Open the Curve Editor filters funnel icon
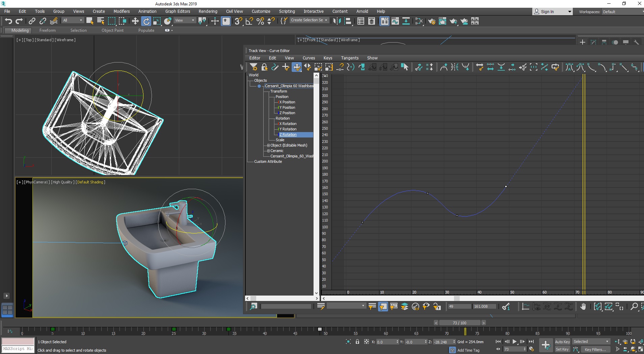 point(253,67)
